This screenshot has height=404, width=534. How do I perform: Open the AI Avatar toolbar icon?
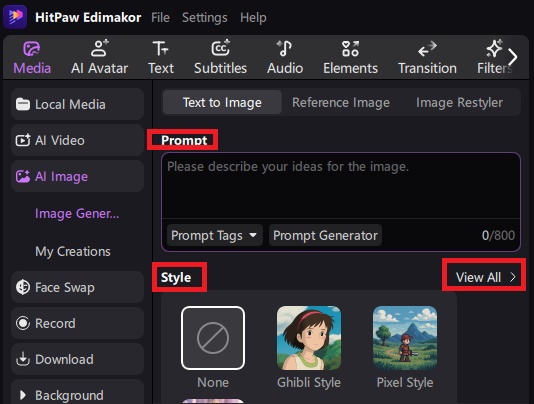pyautogui.click(x=99, y=48)
